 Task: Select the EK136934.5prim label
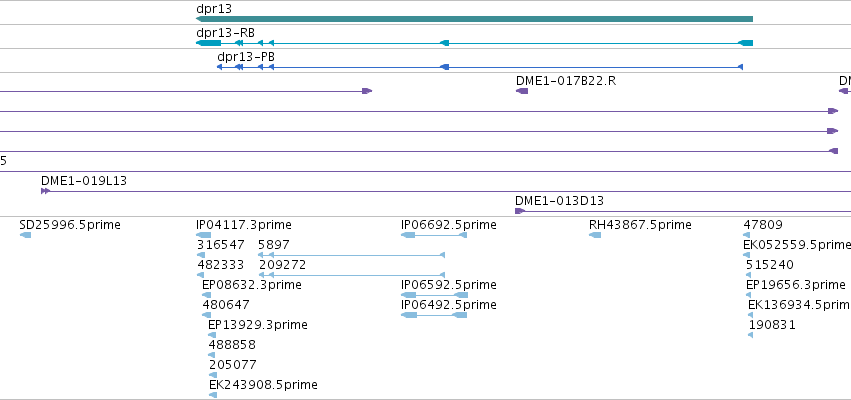click(x=799, y=305)
